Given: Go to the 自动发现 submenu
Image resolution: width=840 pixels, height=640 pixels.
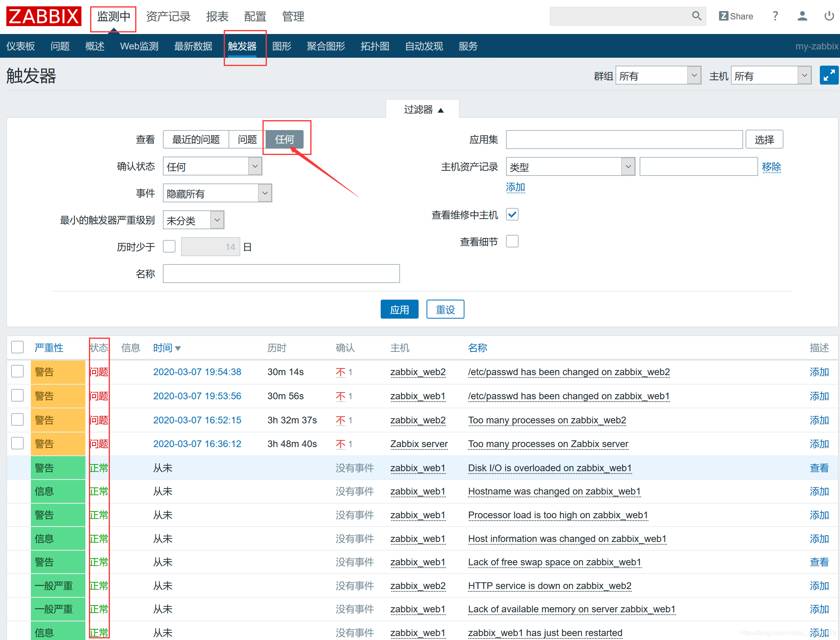Looking at the screenshot, I should click(x=424, y=46).
